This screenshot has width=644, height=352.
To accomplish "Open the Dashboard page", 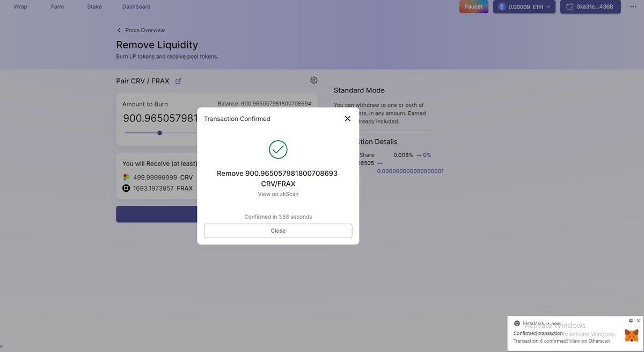I will pos(136,6).
